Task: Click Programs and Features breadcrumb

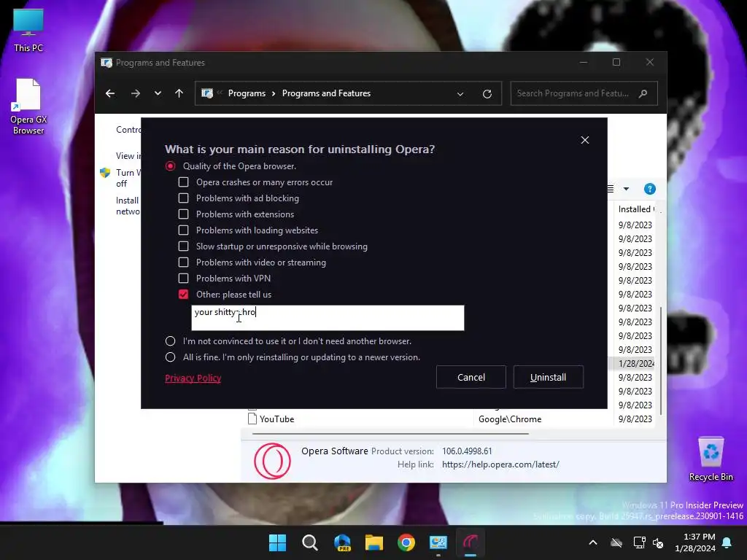Action: (x=326, y=93)
